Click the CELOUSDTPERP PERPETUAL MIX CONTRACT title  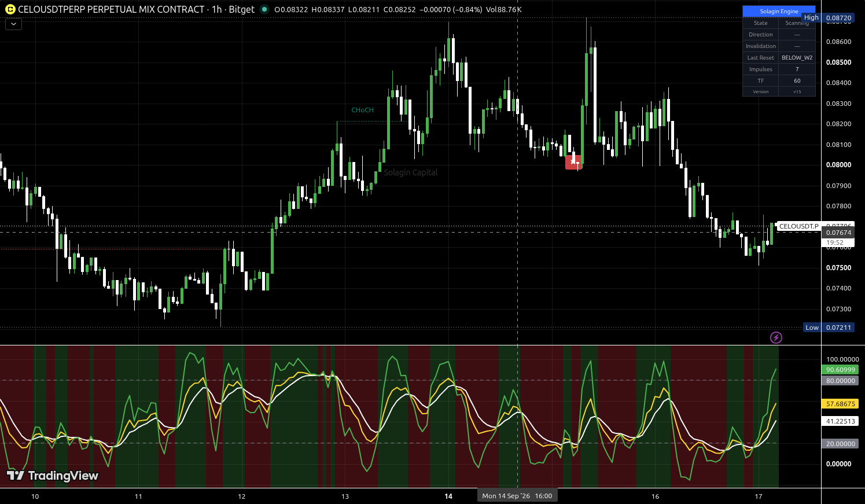click(111, 9)
